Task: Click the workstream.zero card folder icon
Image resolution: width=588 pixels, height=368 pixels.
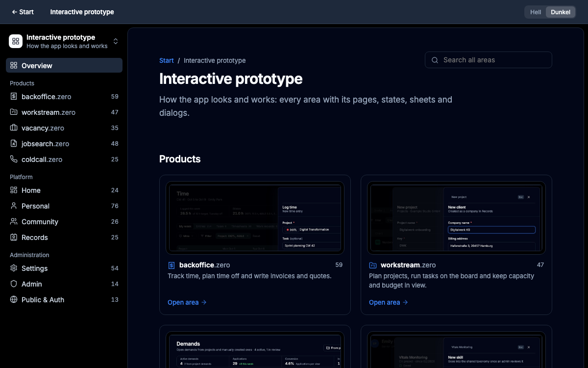Action: (373, 265)
